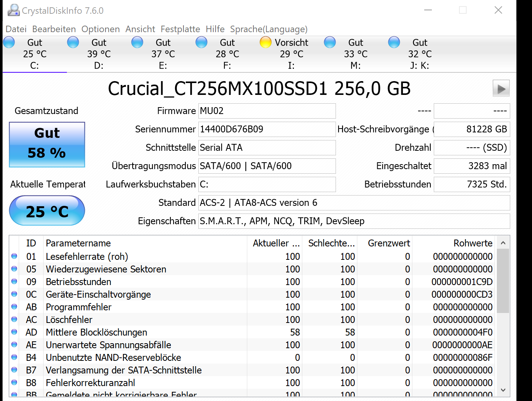
Task: Click the 25 °C temperature indicator
Action: pos(47,210)
